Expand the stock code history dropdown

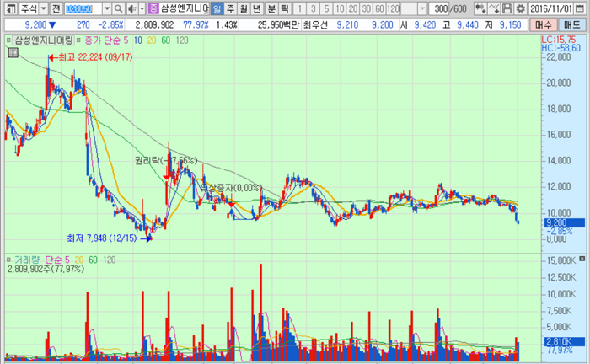105,8
